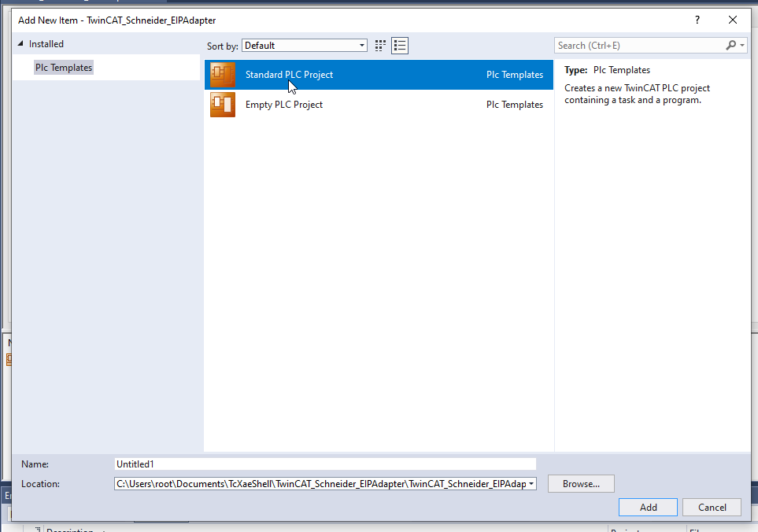
Task: Open the Sort by Default dropdown
Action: (305, 46)
